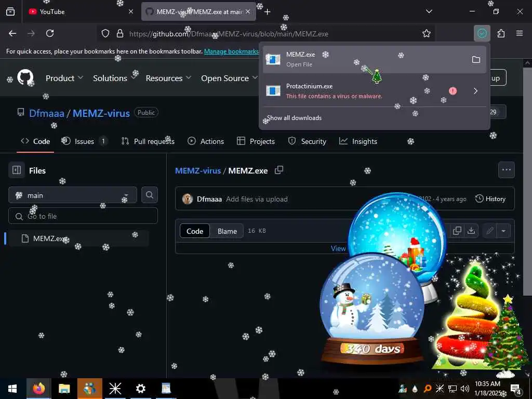Open the Firefox hamburger menu

pyautogui.click(x=520, y=33)
